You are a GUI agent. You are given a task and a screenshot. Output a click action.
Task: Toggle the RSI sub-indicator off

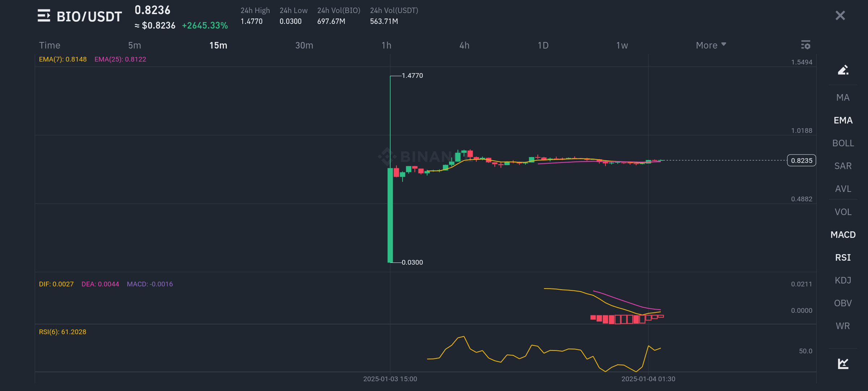click(x=843, y=257)
